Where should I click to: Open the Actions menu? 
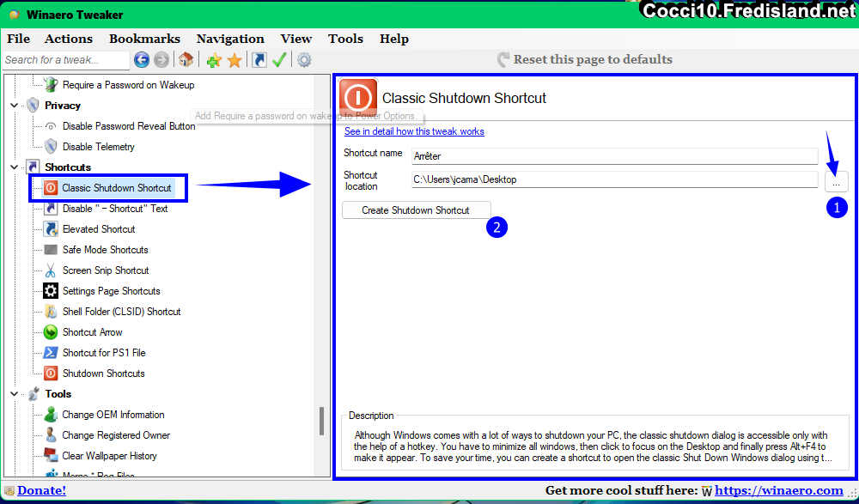[x=69, y=39]
